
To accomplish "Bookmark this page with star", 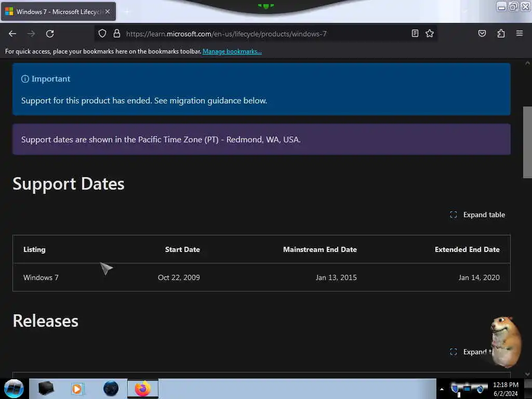I will 430,33.
